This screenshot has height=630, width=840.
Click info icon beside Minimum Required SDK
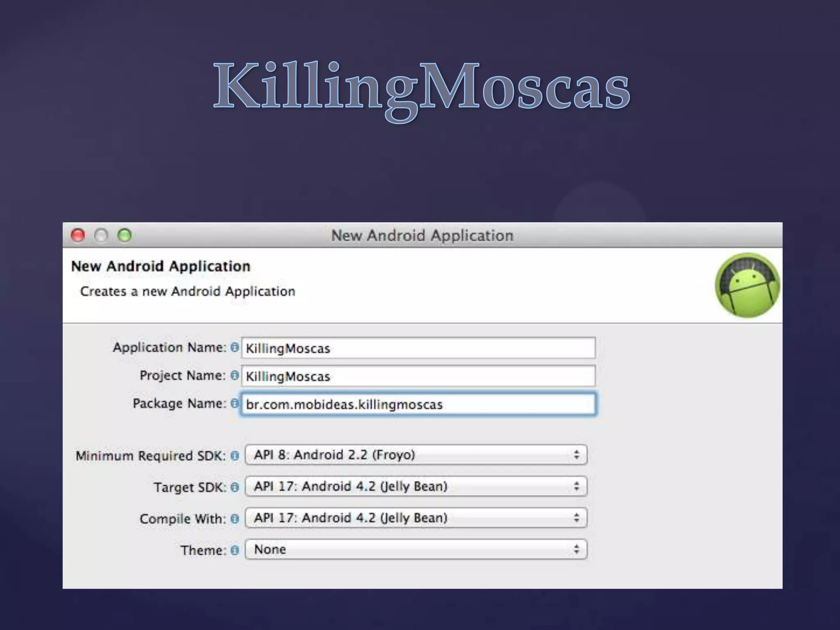235,456
